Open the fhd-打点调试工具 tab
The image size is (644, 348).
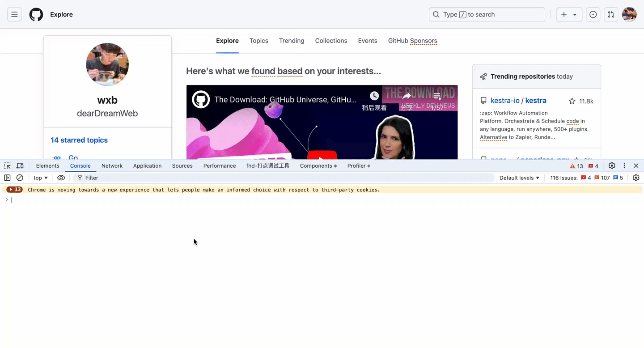coord(268,166)
